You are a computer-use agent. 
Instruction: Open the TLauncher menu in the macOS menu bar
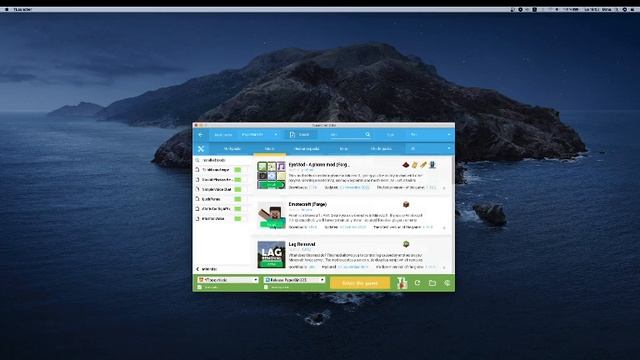(x=23, y=9)
